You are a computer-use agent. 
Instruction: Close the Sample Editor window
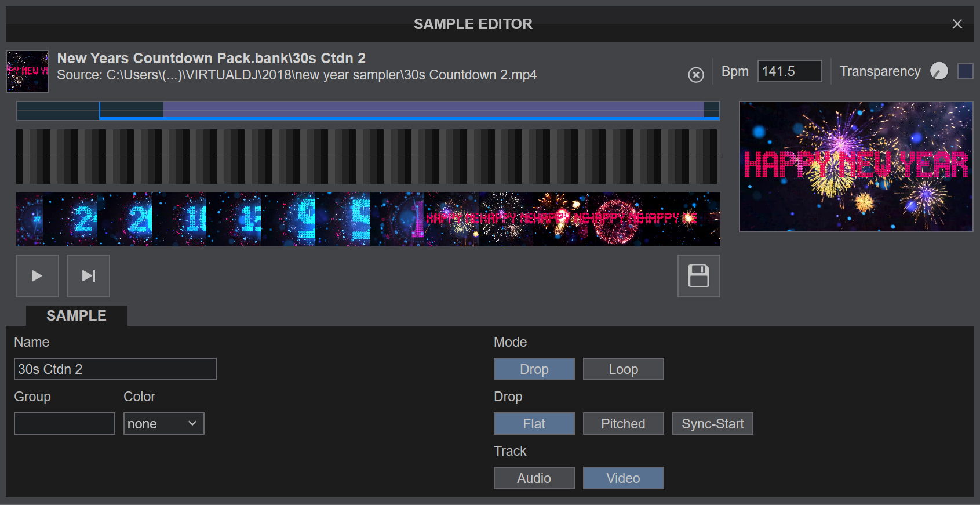957,24
